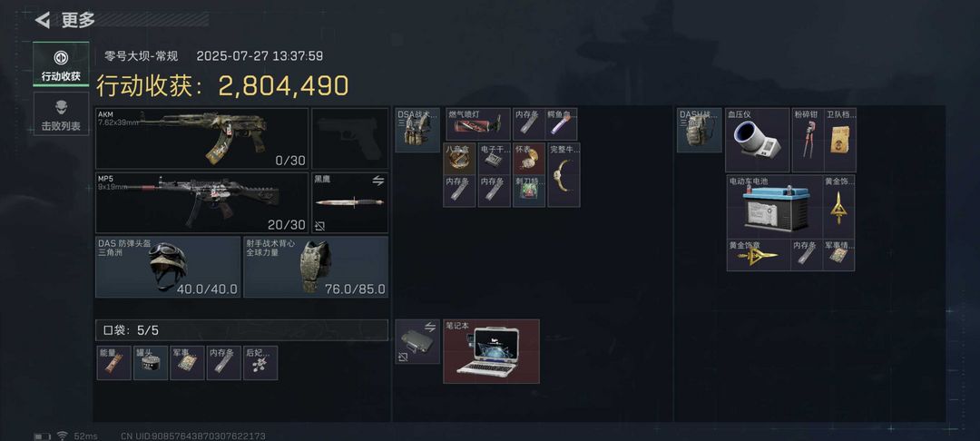Viewport: 980px width, 441px height.
Task: Select the AKM rifle slot
Action: 201,139
